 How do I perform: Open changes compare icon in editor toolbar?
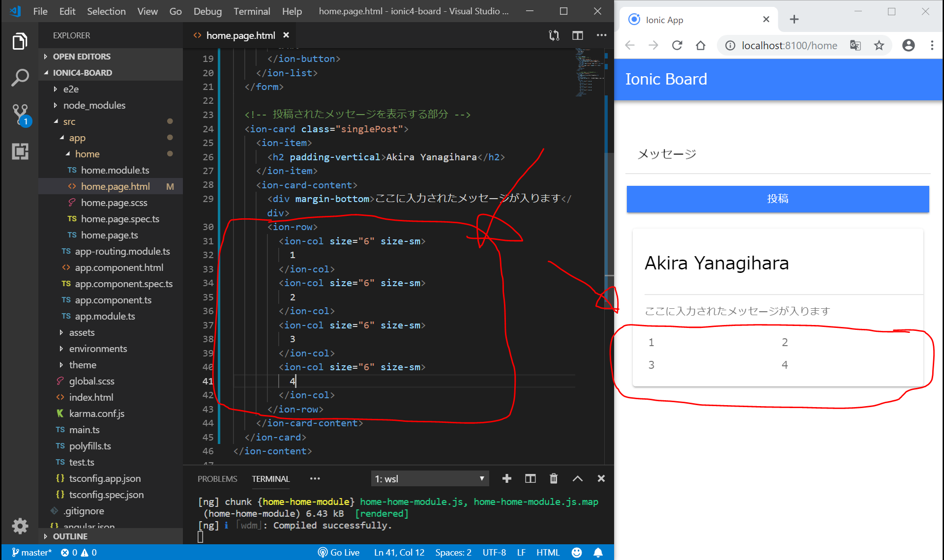[x=554, y=35]
